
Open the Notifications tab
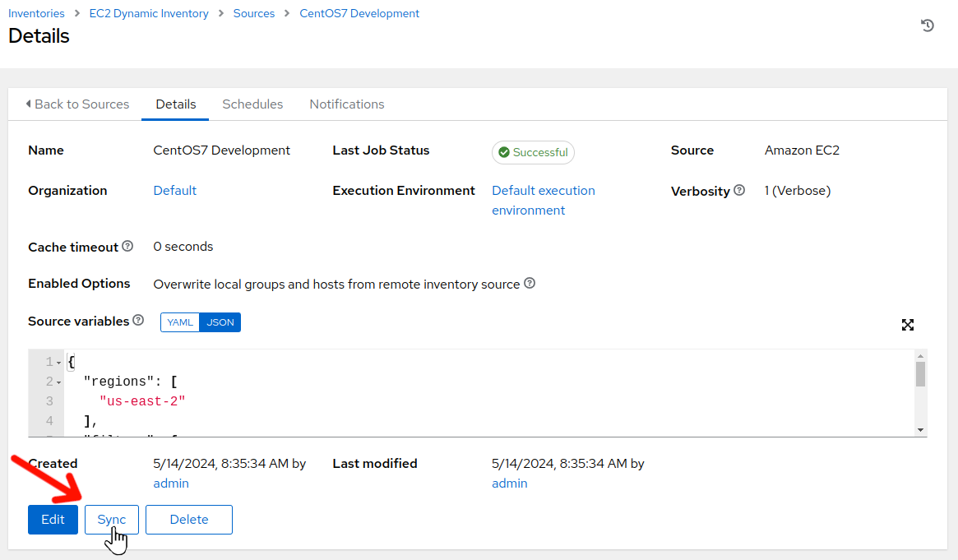tap(346, 104)
